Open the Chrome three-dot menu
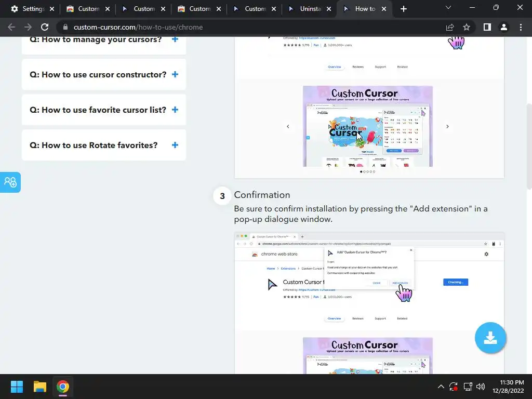532x399 pixels. pos(521,27)
